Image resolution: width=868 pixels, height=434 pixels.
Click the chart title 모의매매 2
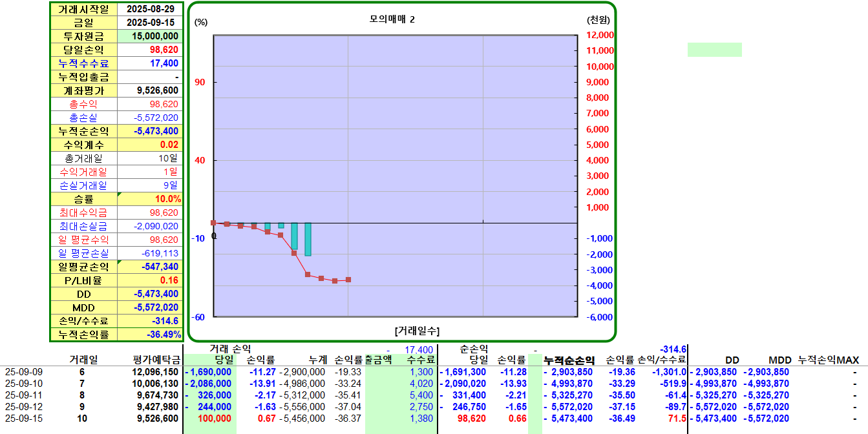pos(392,19)
